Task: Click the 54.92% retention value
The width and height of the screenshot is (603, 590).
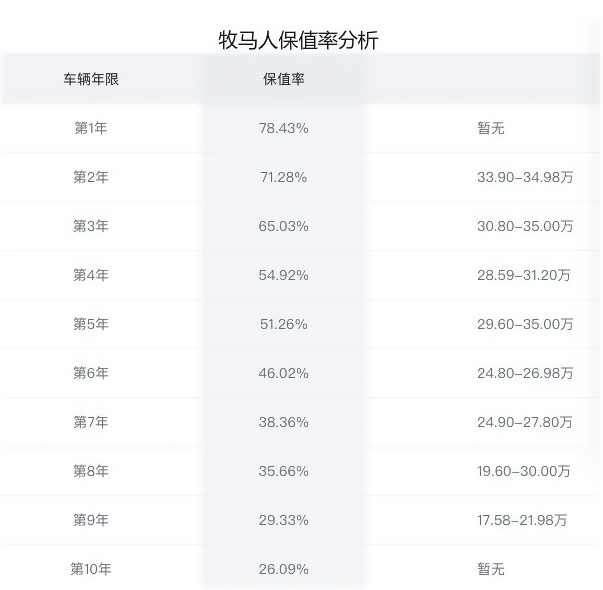Action: tap(284, 275)
